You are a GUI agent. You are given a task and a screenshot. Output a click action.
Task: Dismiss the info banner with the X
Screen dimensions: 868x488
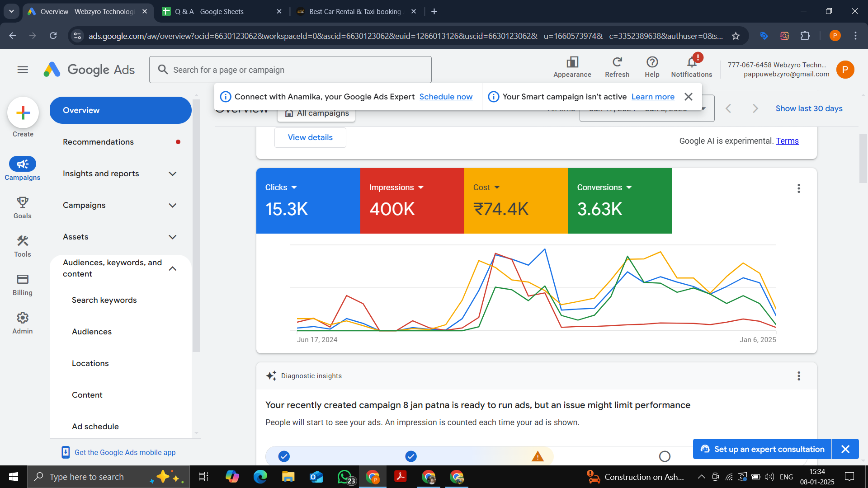tap(689, 97)
